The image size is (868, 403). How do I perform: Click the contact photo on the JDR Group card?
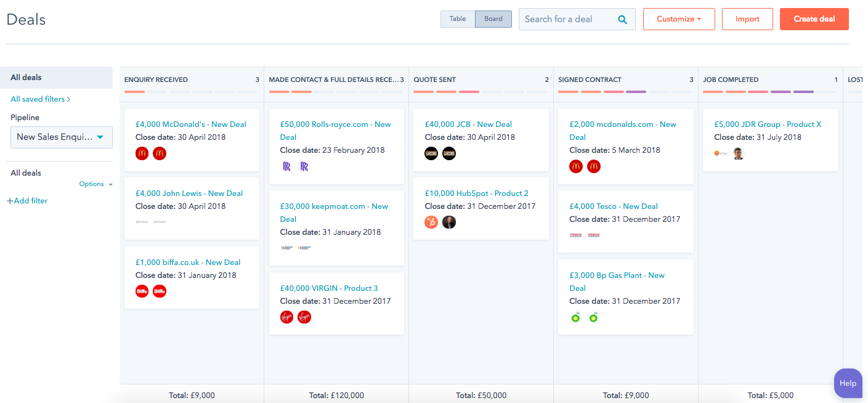click(x=739, y=153)
